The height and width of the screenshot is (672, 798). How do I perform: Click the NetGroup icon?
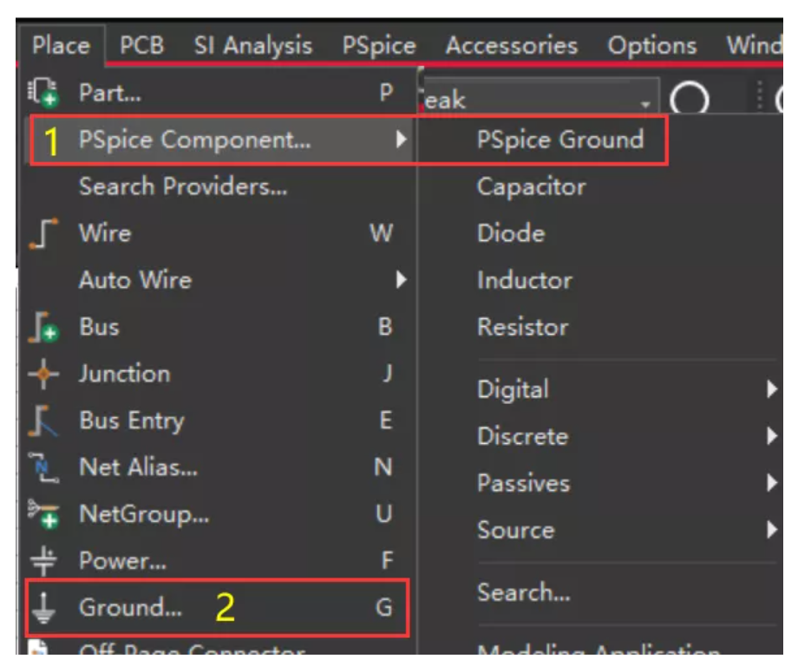pos(43,515)
